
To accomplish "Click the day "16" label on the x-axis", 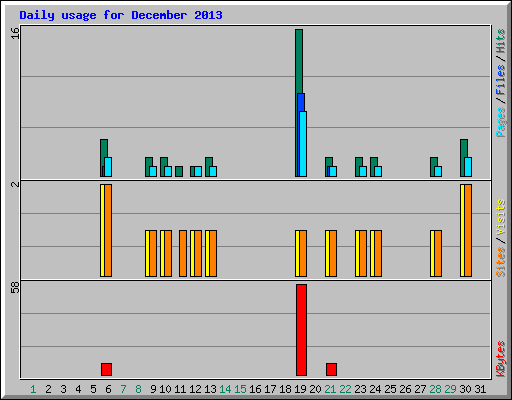I will click(255, 389).
